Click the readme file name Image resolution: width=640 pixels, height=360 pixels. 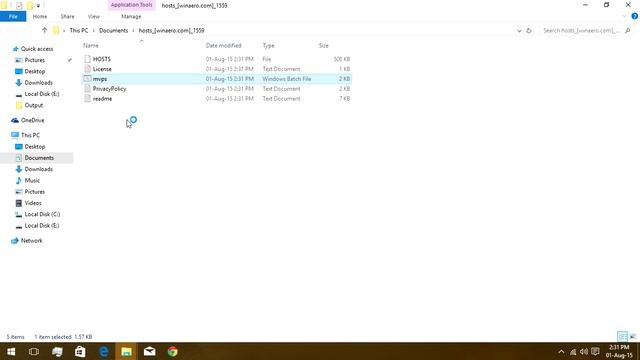click(x=102, y=98)
